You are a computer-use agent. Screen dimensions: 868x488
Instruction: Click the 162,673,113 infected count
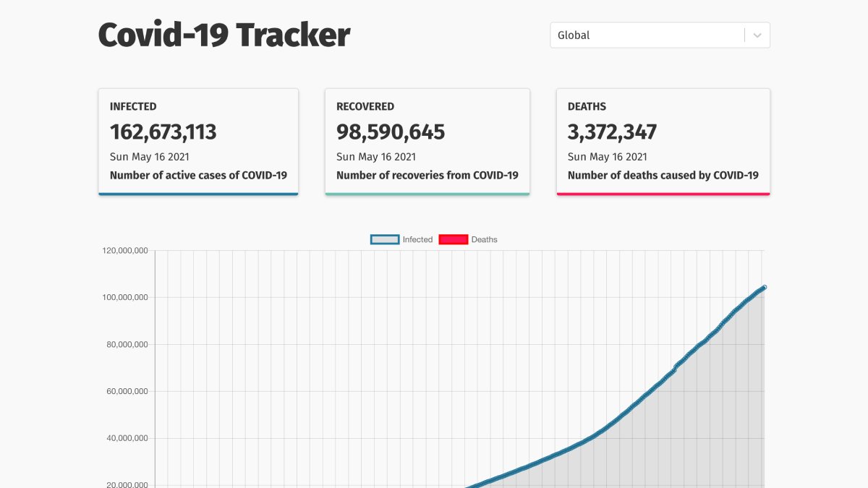[163, 132]
